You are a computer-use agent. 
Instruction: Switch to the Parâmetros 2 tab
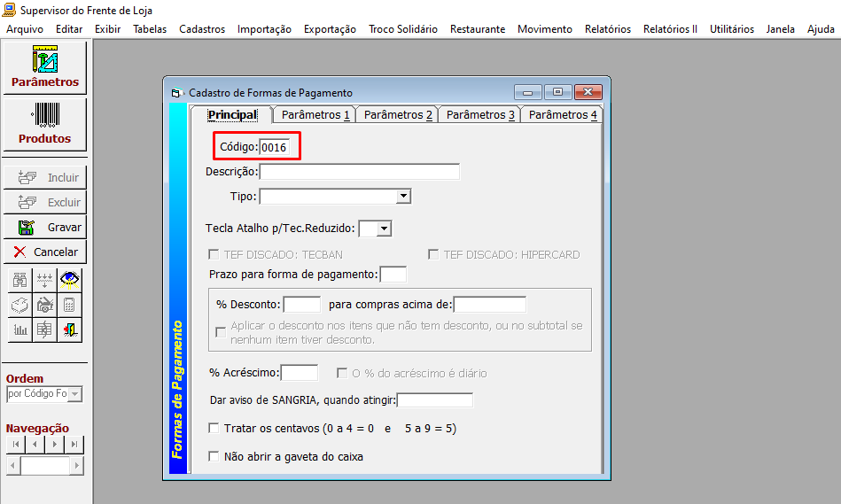coord(398,115)
